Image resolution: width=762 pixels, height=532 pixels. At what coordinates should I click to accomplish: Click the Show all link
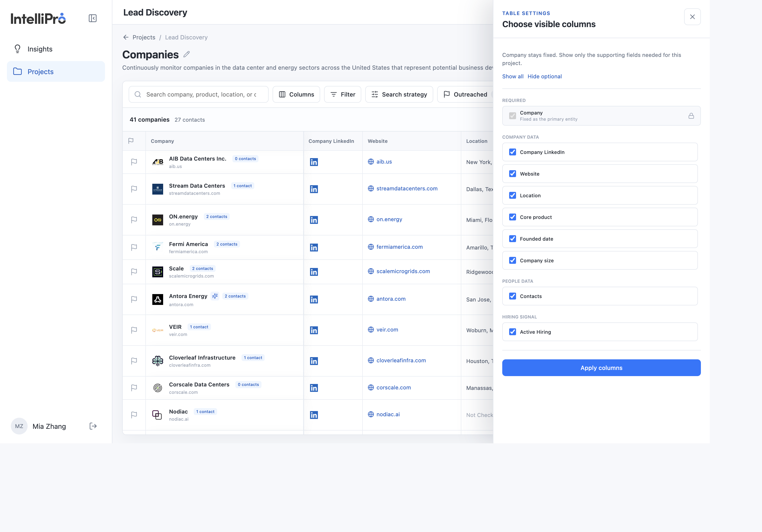[513, 76]
